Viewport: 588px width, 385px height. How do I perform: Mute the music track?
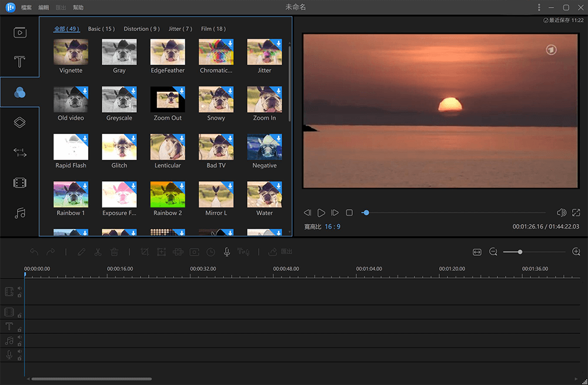(19, 337)
